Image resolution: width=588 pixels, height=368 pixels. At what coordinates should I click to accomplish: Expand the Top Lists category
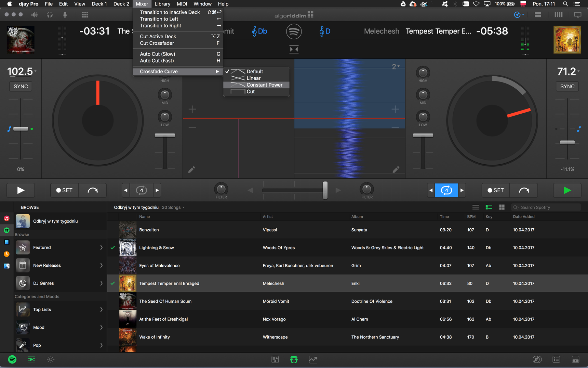coord(101,309)
